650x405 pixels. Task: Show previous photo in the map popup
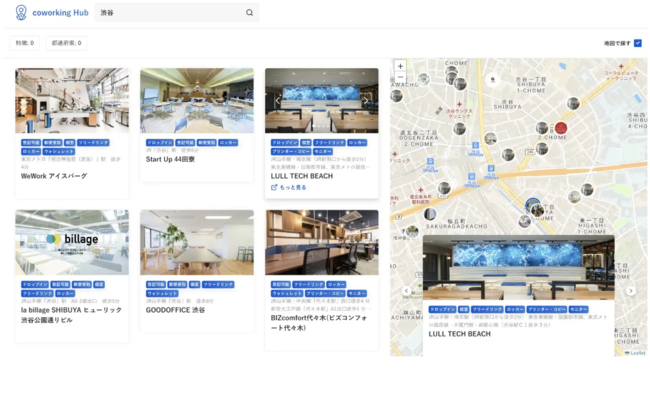407,291
